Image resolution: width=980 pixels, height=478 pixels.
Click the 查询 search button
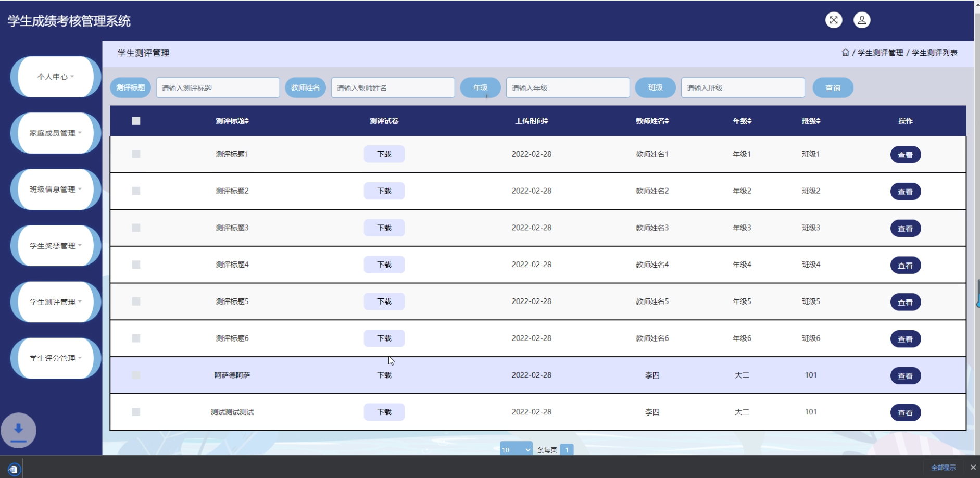click(x=833, y=88)
